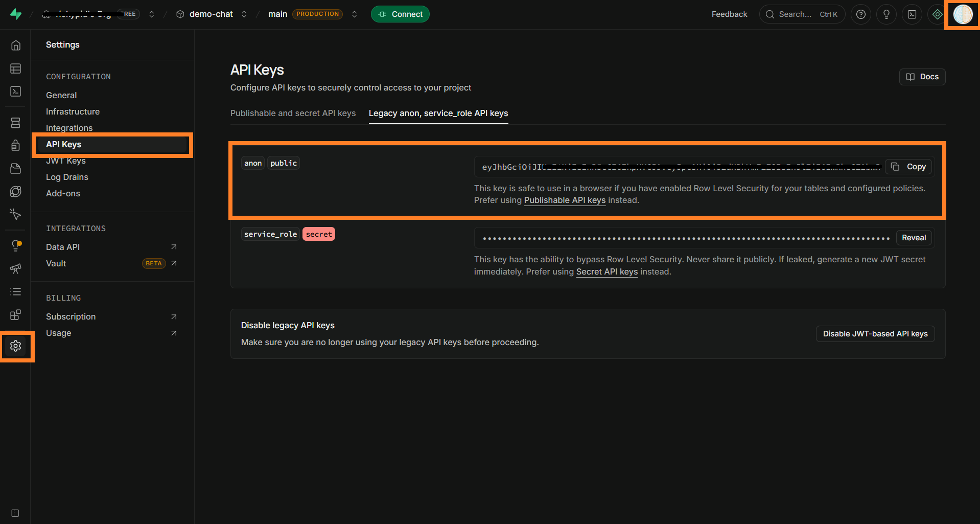
Task: Open the Database sidebar icon
Action: click(16, 123)
